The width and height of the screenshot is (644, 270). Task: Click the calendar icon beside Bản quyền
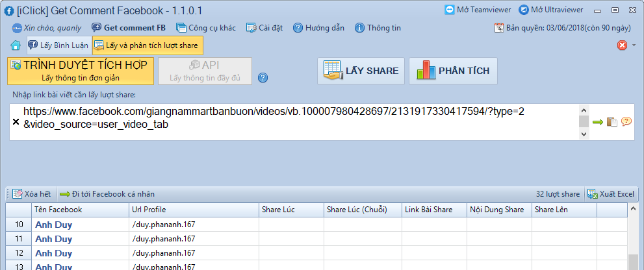499,28
